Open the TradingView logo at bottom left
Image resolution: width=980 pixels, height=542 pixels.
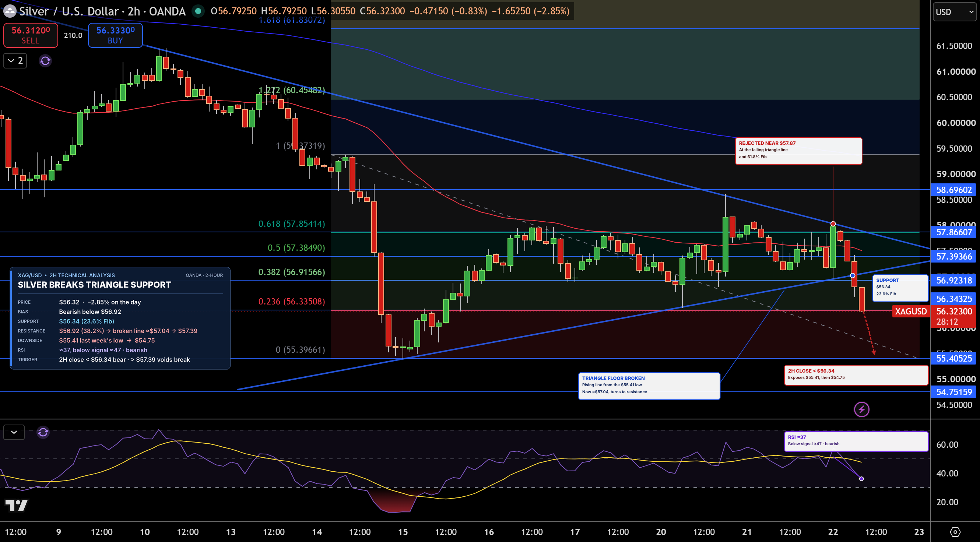point(16,506)
